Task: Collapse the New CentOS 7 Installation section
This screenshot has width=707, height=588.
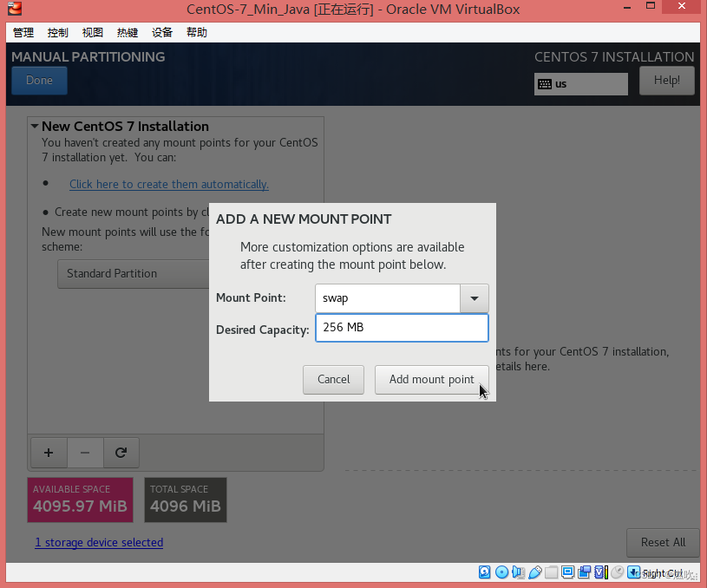Action: tap(35, 127)
